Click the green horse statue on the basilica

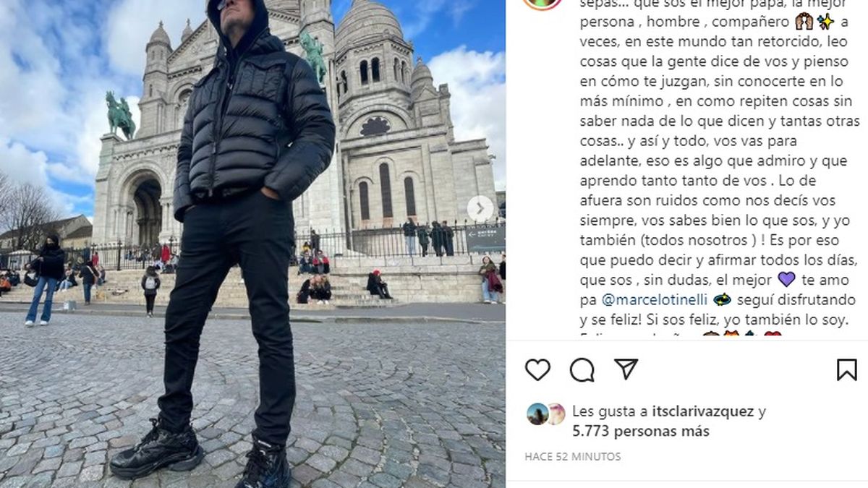point(120,114)
